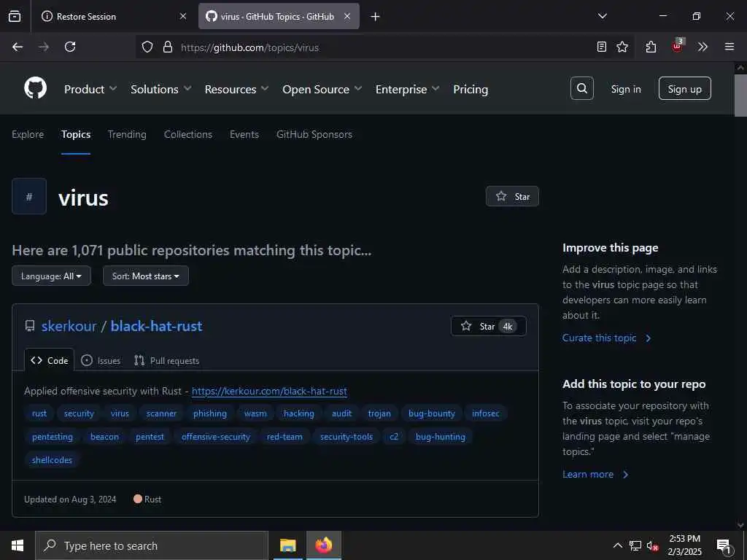The image size is (747, 560).
Task: Open the notifications action center icon
Action: coord(724,546)
